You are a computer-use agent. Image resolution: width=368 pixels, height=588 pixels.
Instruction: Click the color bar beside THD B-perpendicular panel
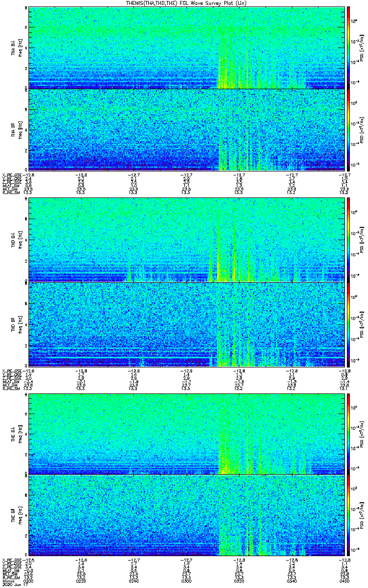click(349, 240)
